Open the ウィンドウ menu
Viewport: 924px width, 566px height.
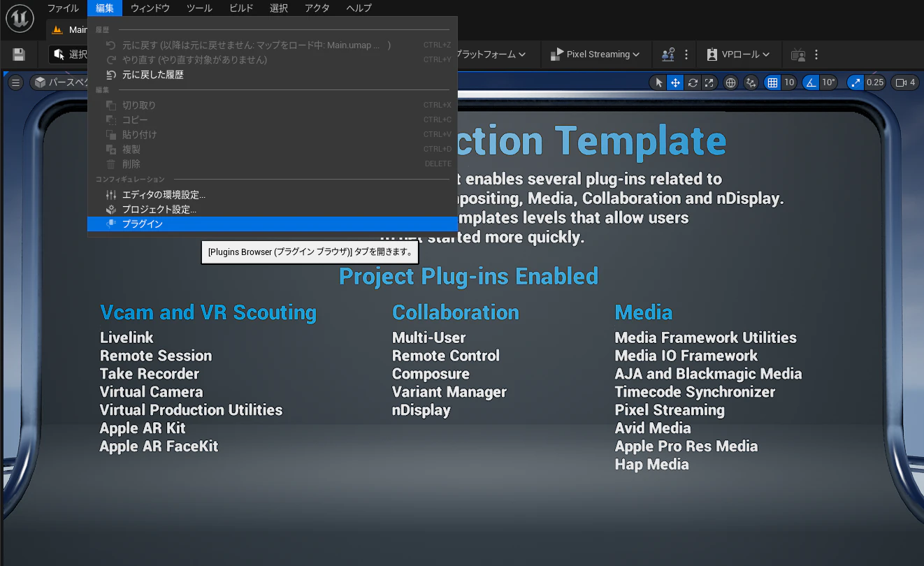click(150, 8)
